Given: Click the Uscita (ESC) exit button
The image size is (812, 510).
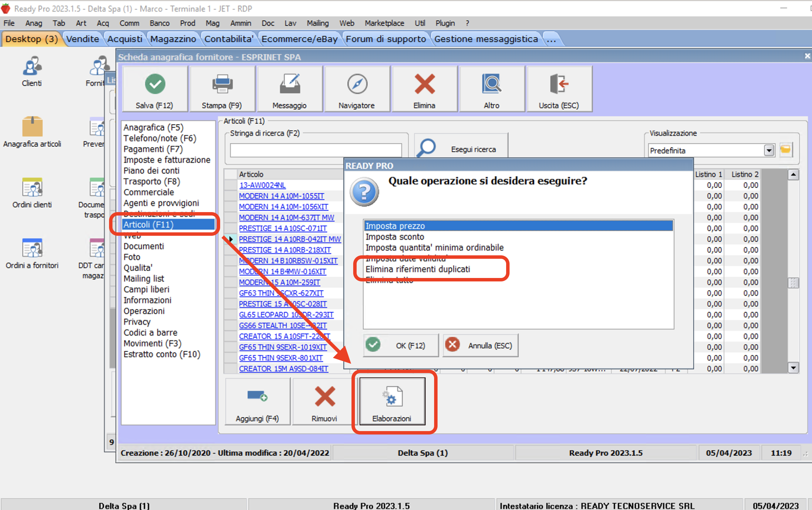Looking at the screenshot, I should pyautogui.click(x=559, y=89).
